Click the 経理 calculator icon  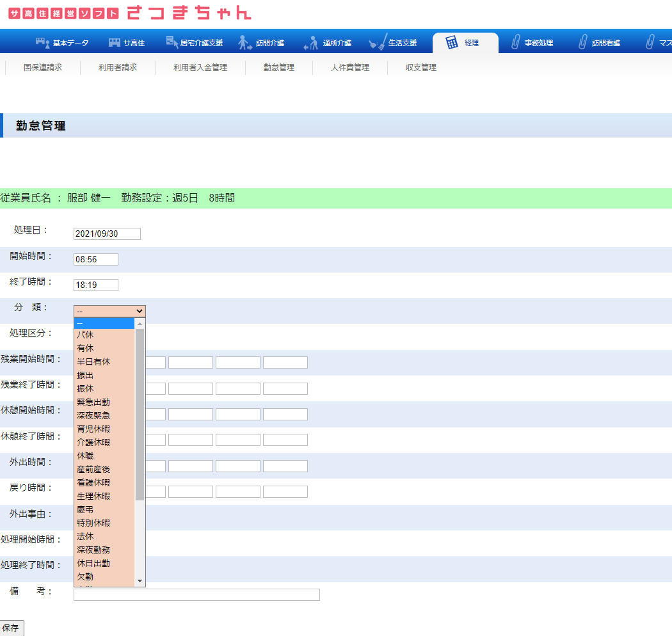pos(452,43)
